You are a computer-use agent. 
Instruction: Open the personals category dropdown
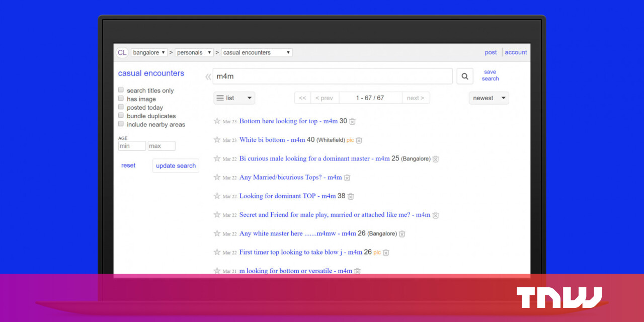[x=194, y=52]
